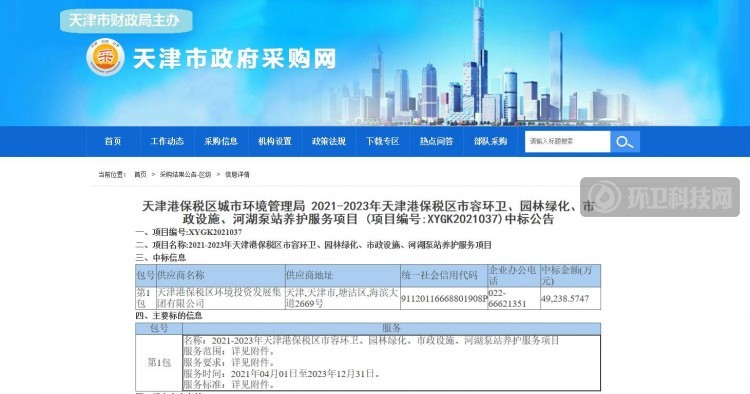
Task: Click the 服务 column header
Action: 391,328
